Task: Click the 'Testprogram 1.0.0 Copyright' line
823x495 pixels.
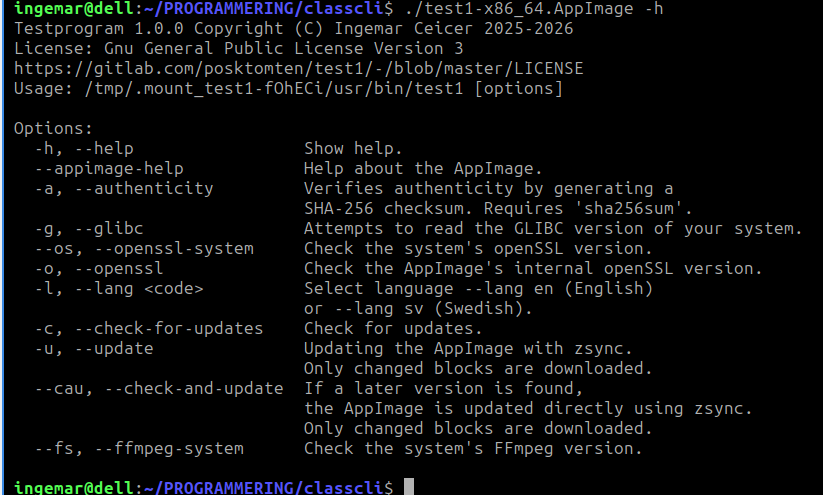Action: (294, 28)
